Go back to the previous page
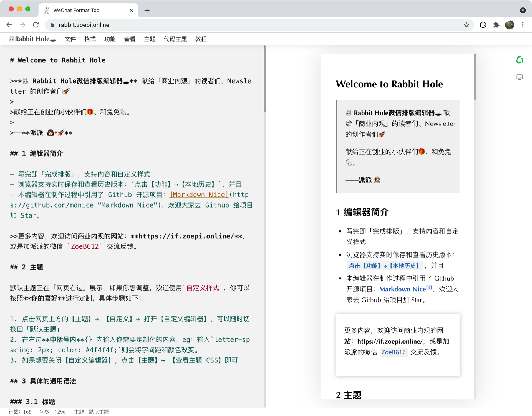The width and height of the screenshot is (532, 416). click(x=9, y=25)
